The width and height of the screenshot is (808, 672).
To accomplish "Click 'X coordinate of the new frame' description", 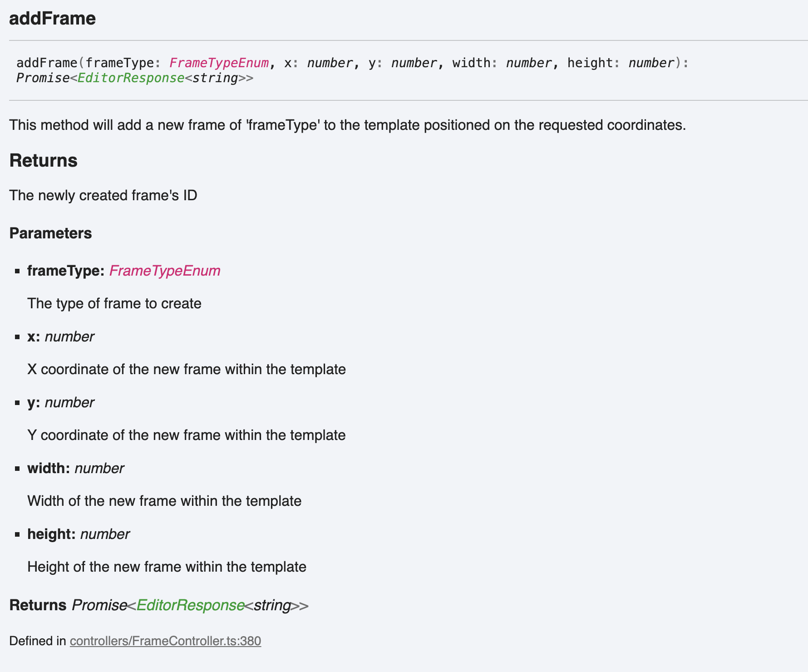I will [187, 369].
